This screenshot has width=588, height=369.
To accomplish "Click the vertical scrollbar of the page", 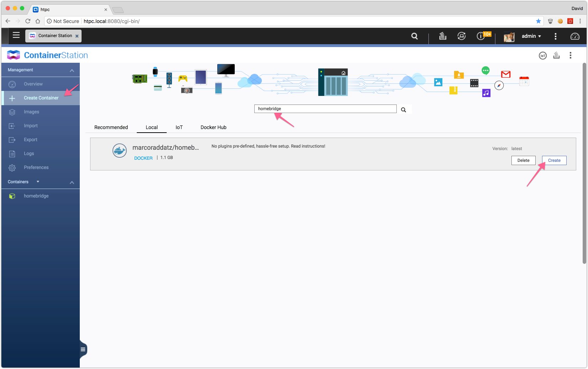I will [x=584, y=163].
